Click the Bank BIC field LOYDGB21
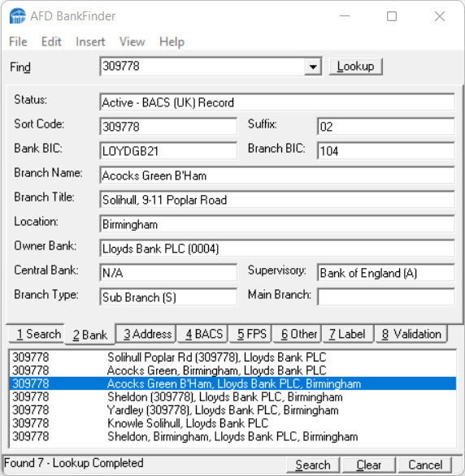The width and height of the screenshot is (465, 476). [168, 151]
